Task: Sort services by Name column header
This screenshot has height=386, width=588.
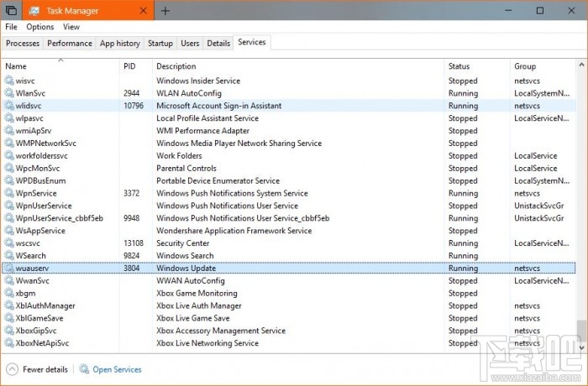Action: [16, 66]
